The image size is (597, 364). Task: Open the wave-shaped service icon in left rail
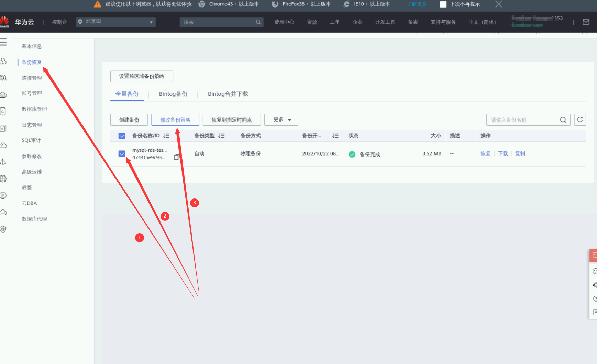point(3,78)
